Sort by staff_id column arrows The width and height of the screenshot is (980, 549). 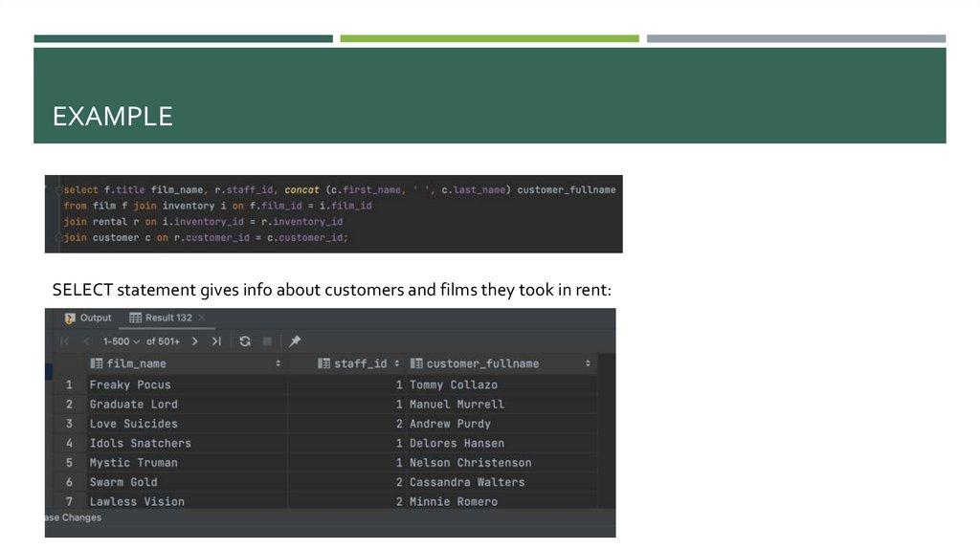pyautogui.click(x=396, y=364)
